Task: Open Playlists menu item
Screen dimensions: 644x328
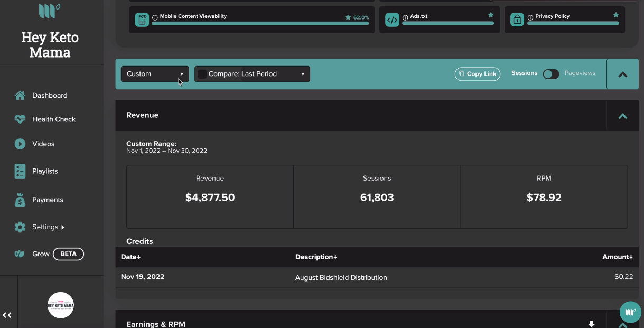Action: (45, 171)
